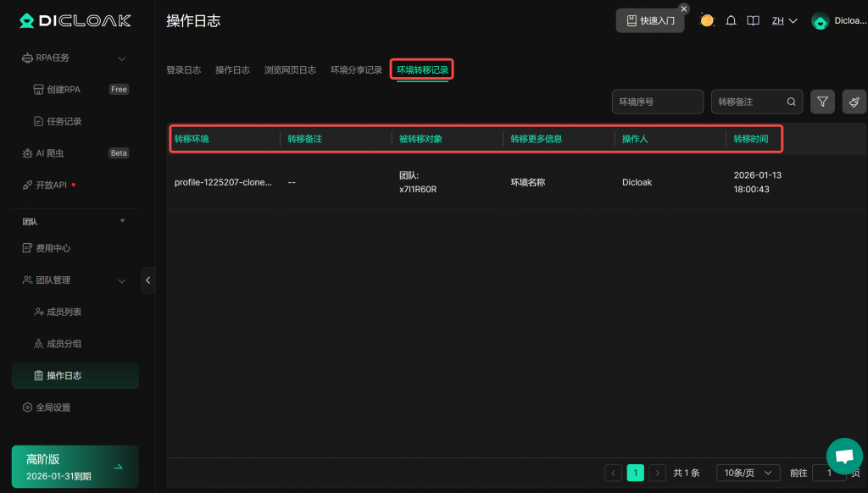The image size is (868, 493).
Task: Collapse the left sidebar arrow
Action: [148, 280]
